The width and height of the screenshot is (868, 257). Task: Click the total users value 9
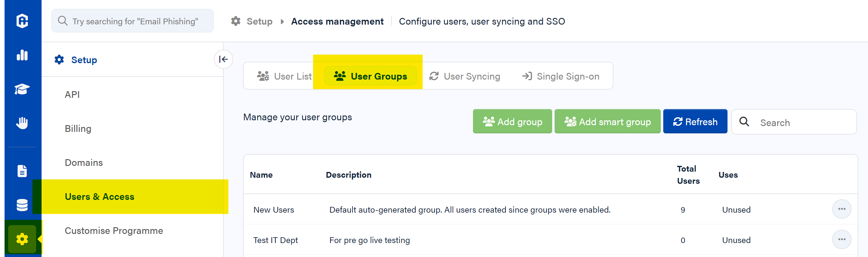click(683, 210)
